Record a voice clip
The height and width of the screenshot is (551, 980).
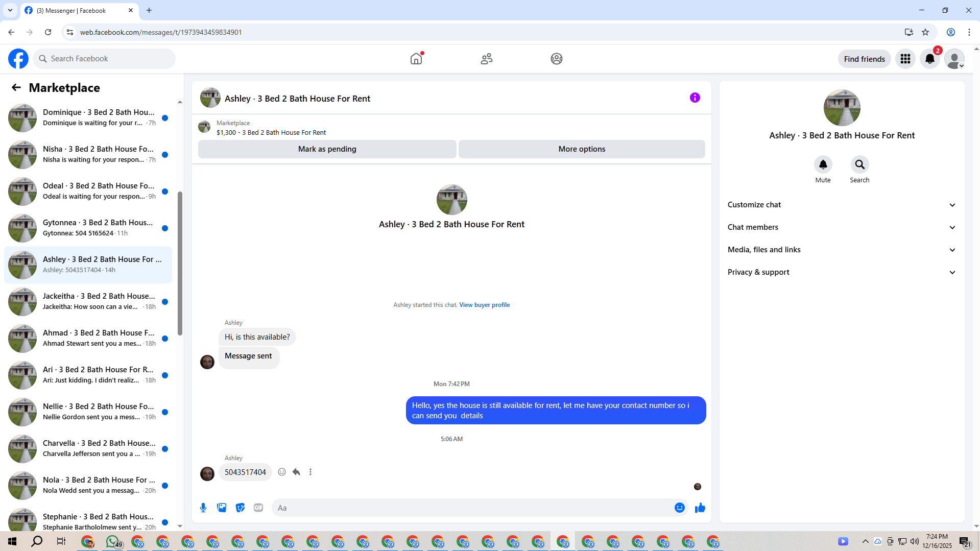(203, 508)
